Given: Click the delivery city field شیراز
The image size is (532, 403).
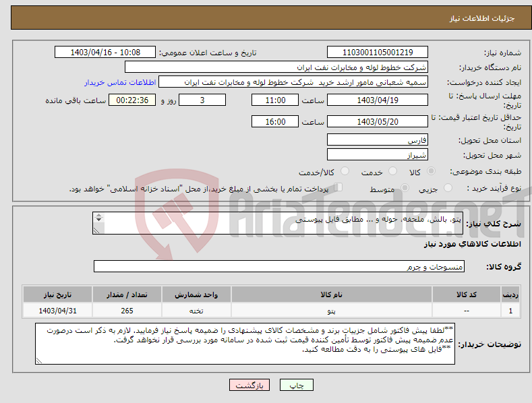Looking at the screenshot, I should coord(378,155).
